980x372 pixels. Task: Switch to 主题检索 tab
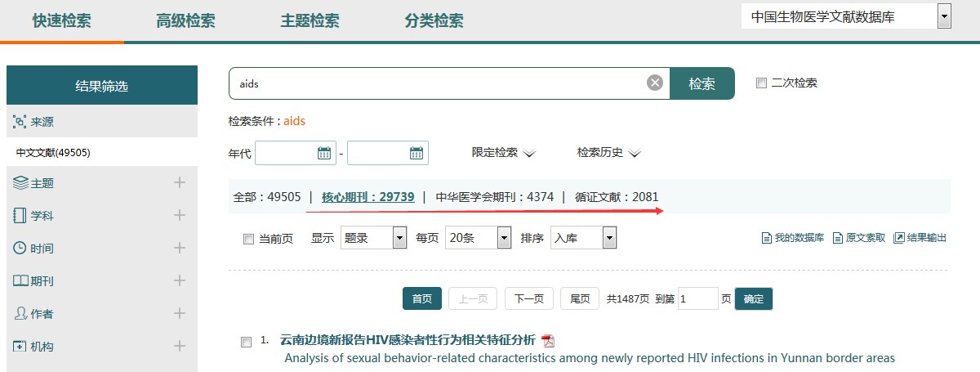(310, 20)
